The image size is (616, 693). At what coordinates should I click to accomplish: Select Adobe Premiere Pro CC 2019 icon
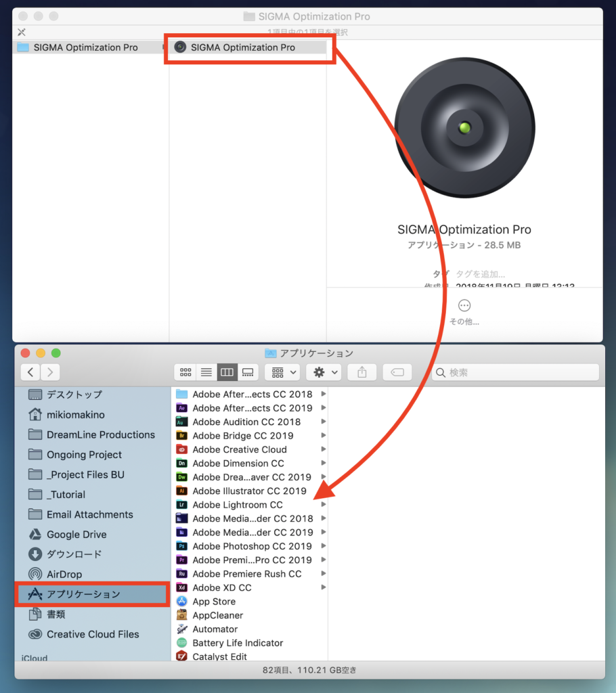(x=181, y=560)
